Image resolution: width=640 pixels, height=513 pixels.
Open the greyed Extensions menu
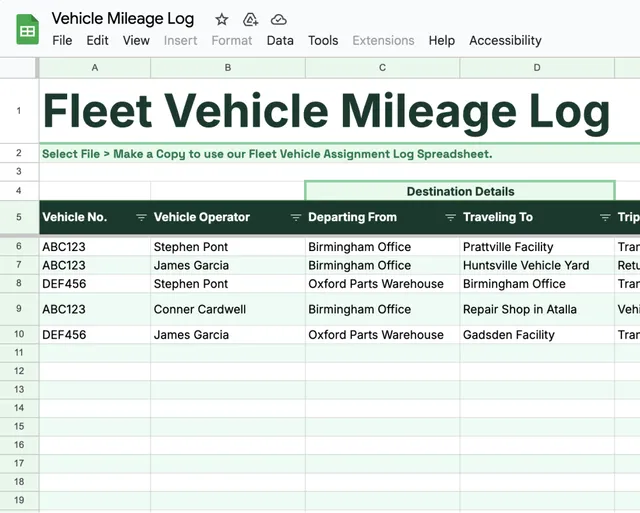tap(383, 40)
